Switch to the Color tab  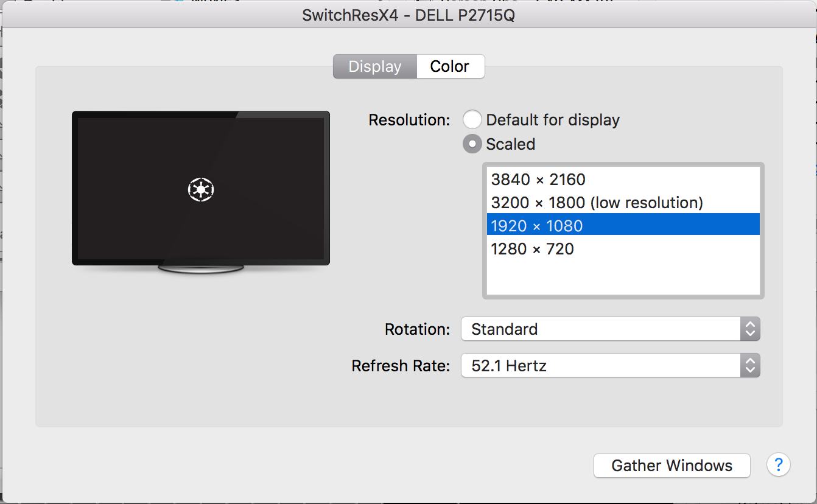pos(450,66)
